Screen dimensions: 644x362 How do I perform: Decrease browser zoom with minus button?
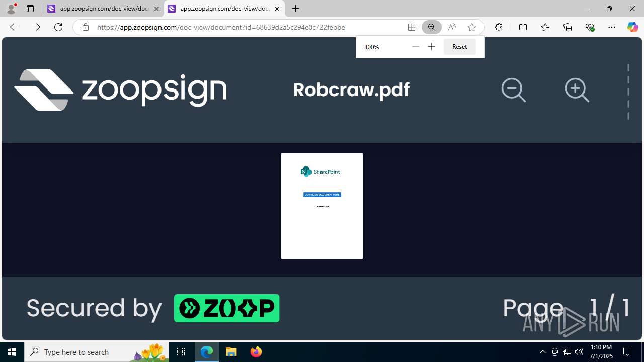pyautogui.click(x=415, y=47)
